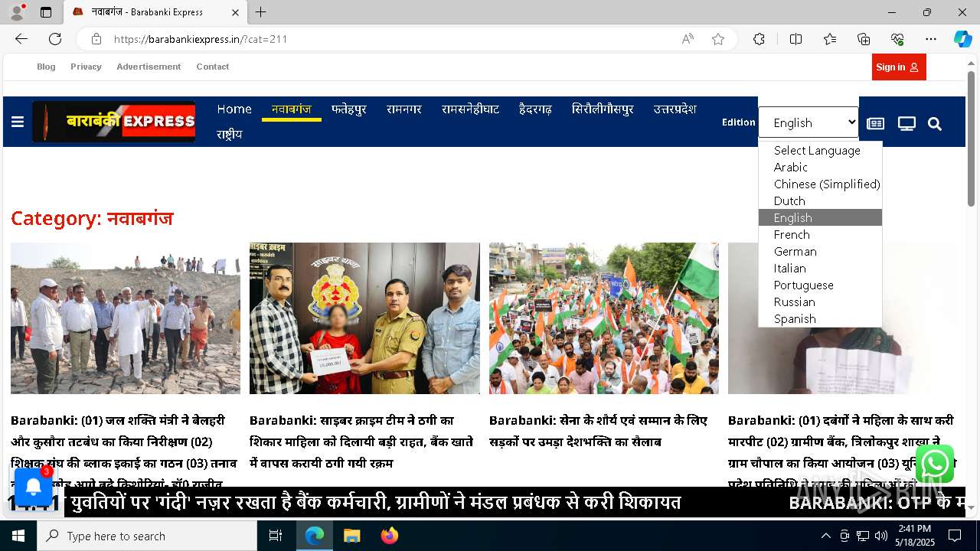The height and width of the screenshot is (551, 980).
Task: Open the Favorites list icon
Action: pos(830,39)
